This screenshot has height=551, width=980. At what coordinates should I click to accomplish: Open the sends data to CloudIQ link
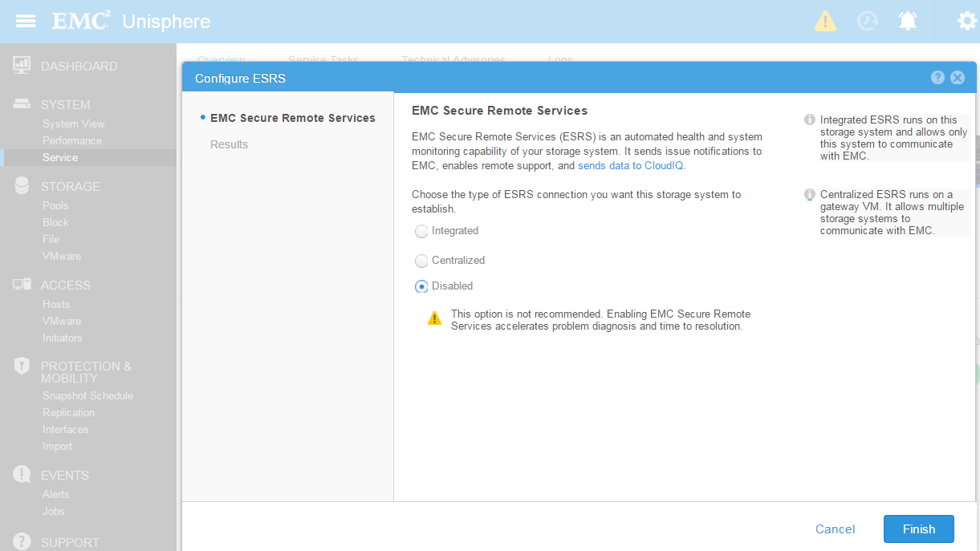(x=631, y=166)
